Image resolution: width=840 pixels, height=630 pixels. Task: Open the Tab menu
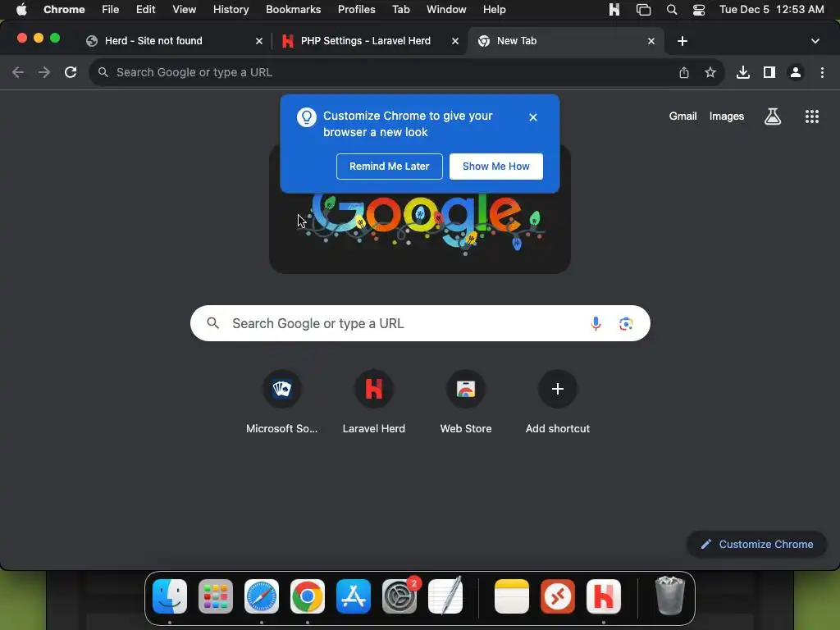point(400,10)
